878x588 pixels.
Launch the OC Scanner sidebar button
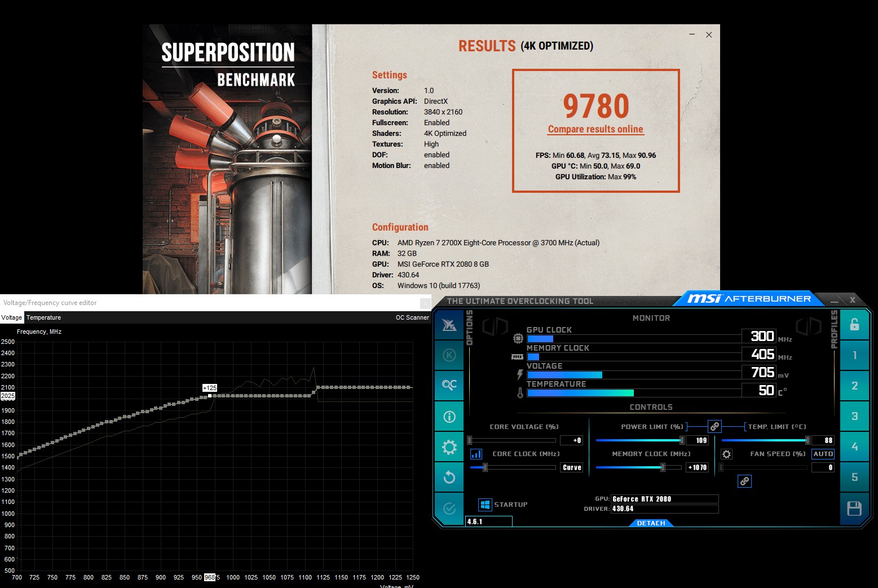[449, 385]
